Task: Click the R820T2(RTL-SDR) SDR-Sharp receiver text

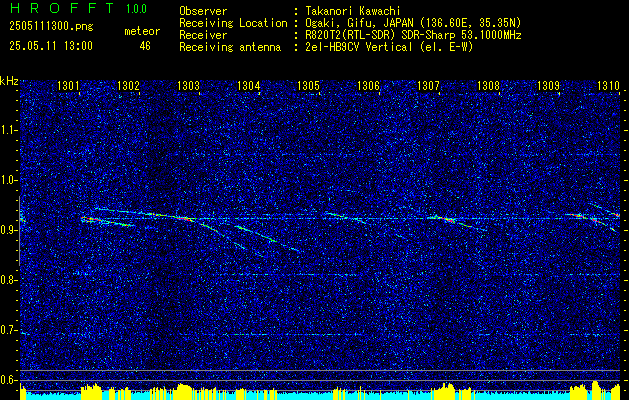Action: coord(413,35)
